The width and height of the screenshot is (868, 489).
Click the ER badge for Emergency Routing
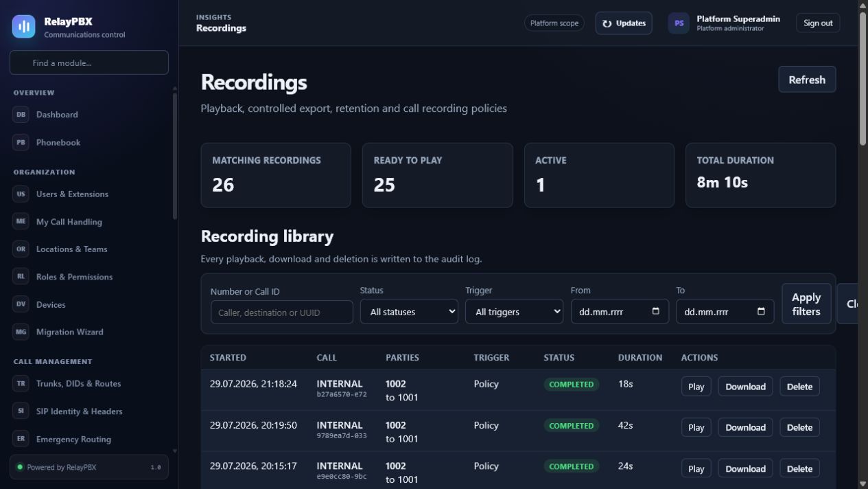point(21,439)
